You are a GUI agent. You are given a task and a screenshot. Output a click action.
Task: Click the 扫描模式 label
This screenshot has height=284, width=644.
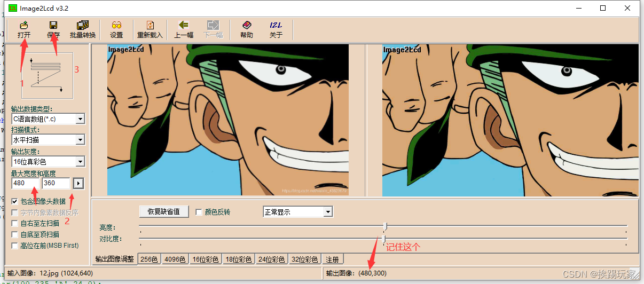pyautogui.click(x=26, y=130)
